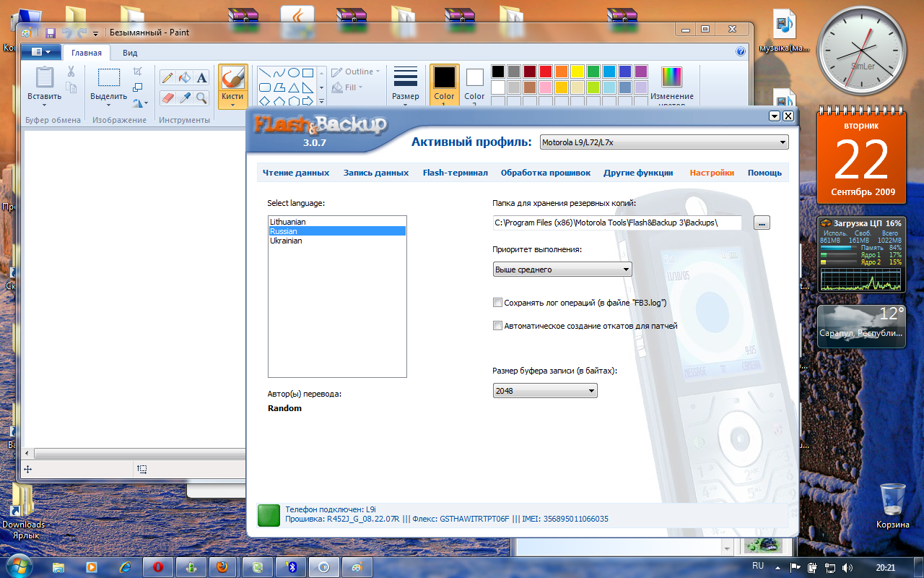Select the Text tool in Paint

201,77
